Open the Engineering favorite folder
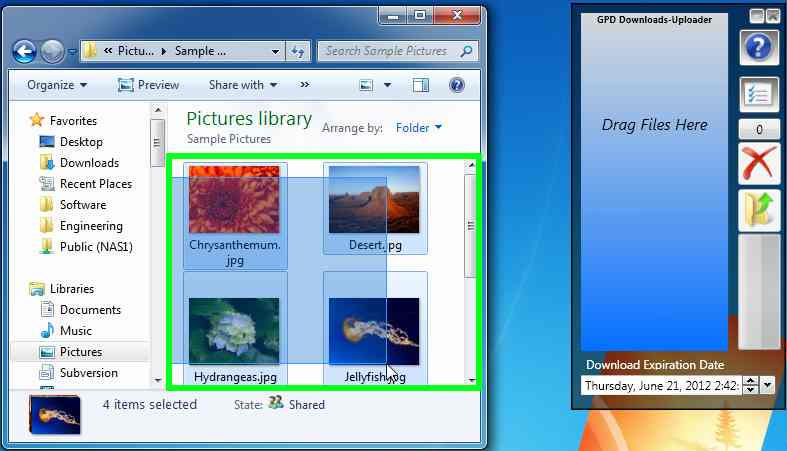Screen dimensions: 787x451 (x=91, y=226)
